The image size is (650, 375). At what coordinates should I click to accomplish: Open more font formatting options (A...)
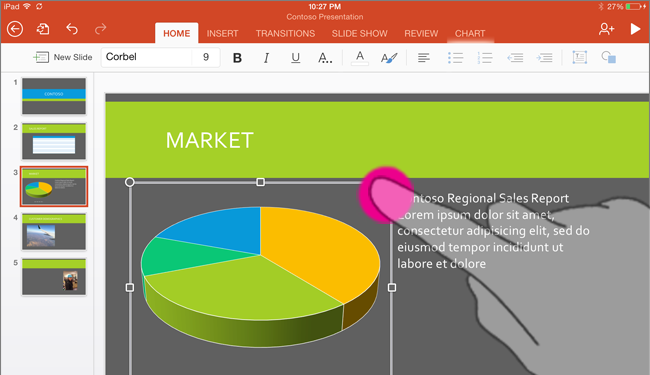(x=325, y=58)
